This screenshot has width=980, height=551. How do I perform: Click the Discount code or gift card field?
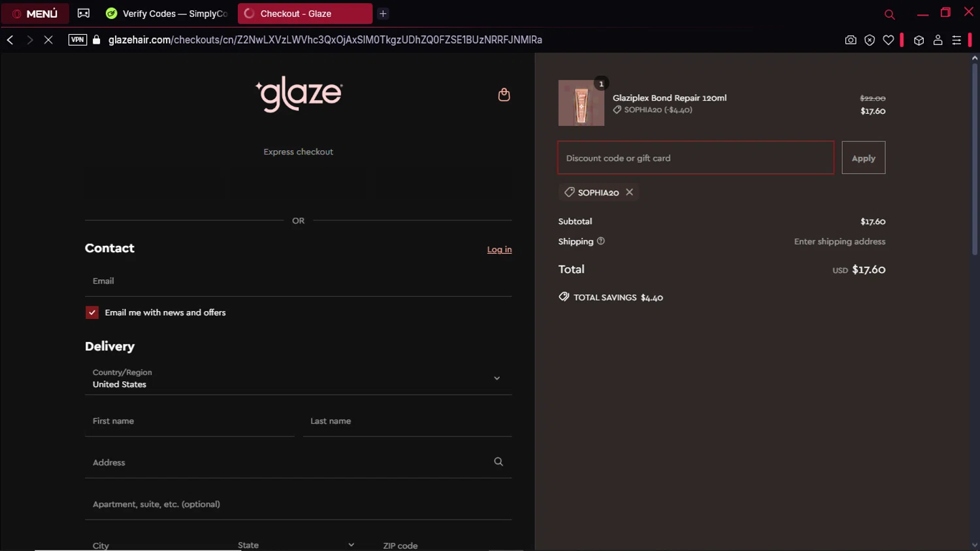tap(696, 158)
